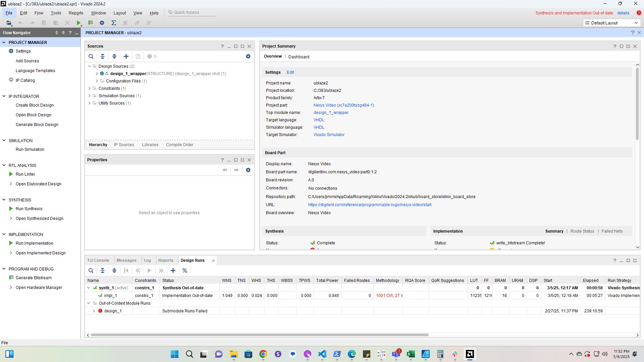The height and width of the screenshot is (362, 644).
Task: Expand the Constraints folder in Sources
Action: pos(90,88)
